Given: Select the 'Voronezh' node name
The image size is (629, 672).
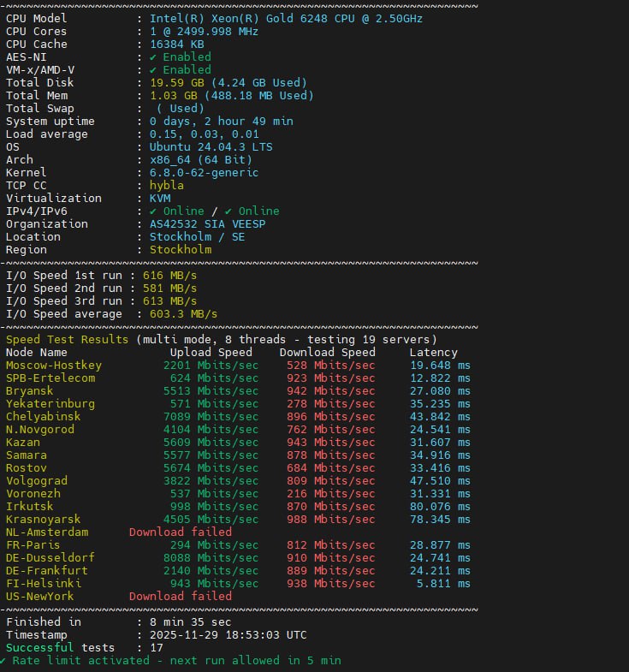Looking at the screenshot, I should (x=33, y=494).
